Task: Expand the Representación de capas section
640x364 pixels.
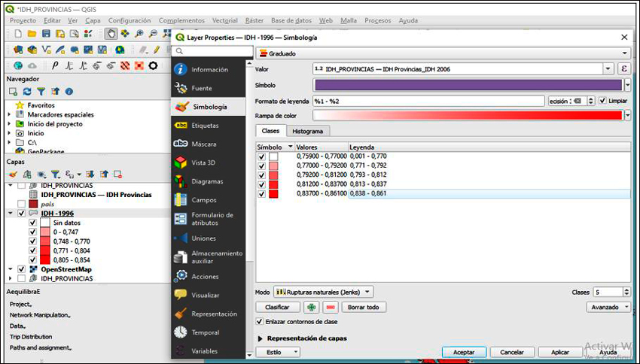Action: click(261, 338)
